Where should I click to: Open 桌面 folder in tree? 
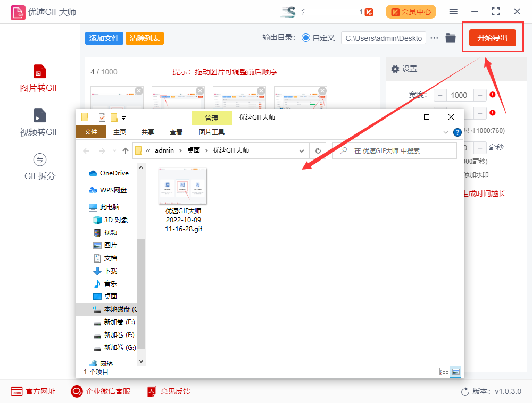(105, 297)
